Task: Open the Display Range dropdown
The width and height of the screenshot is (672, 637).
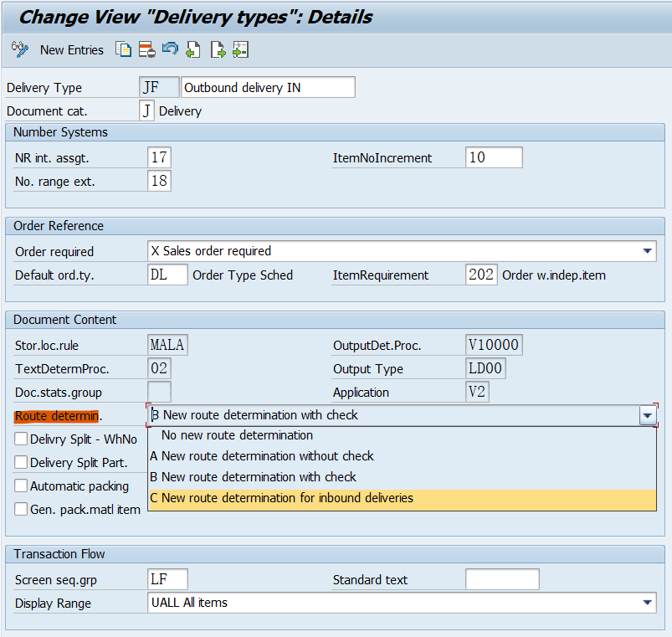Action: point(647,603)
